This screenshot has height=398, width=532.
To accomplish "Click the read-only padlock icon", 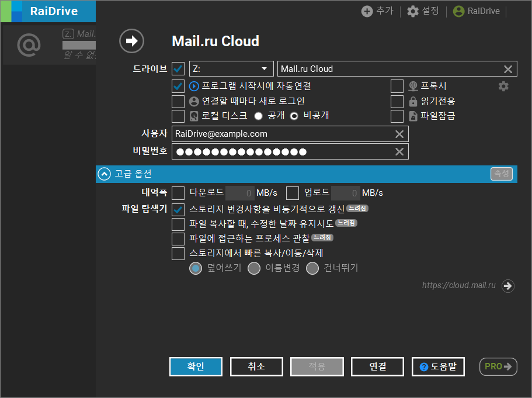I will pos(413,101).
